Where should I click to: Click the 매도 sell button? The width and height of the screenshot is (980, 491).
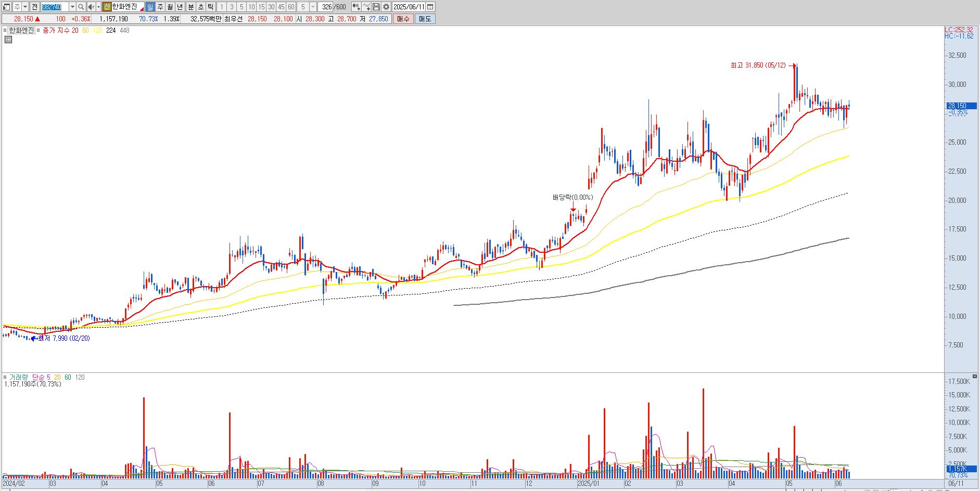tap(425, 19)
